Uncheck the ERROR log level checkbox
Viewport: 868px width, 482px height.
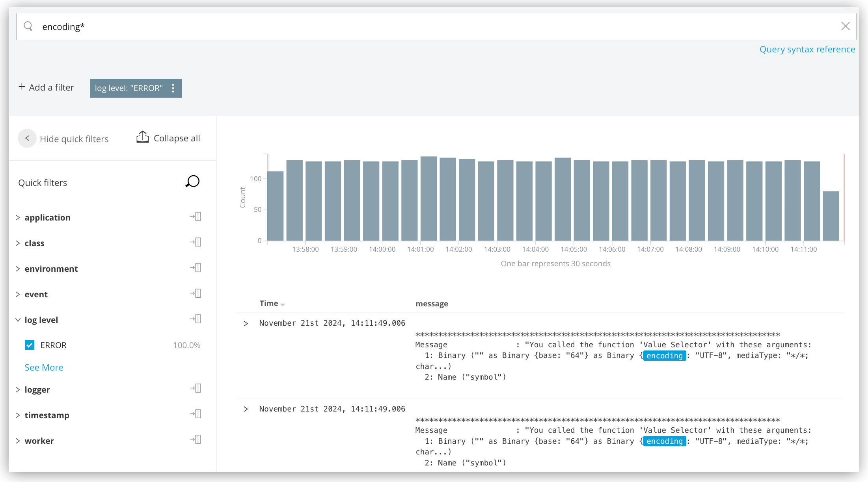click(30, 345)
